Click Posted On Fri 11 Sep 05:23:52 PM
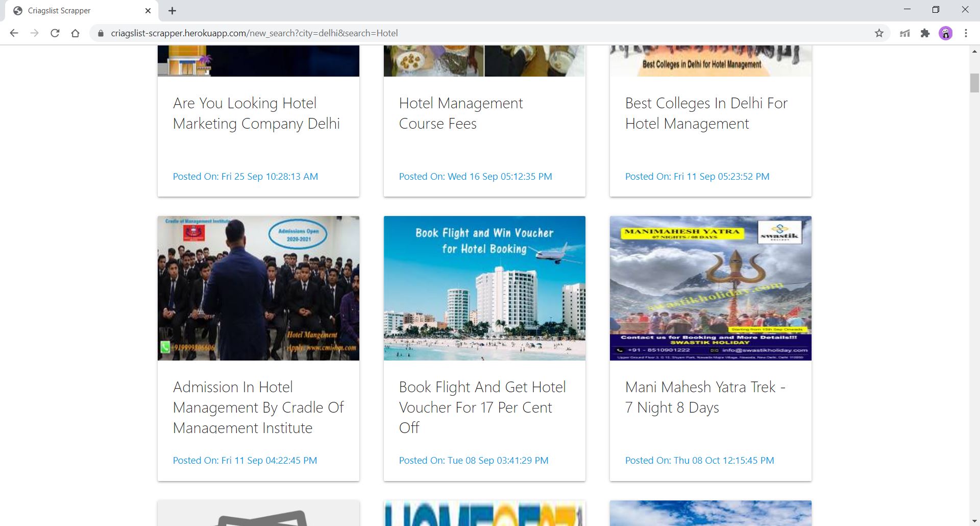The width and height of the screenshot is (980, 526). 697,177
